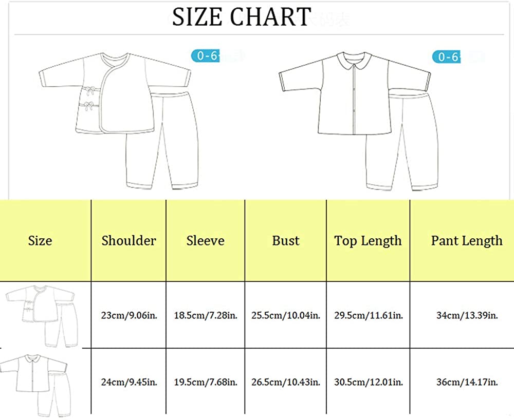
Task: Click the large tie-front kimono top illustration
Action: 95,95
